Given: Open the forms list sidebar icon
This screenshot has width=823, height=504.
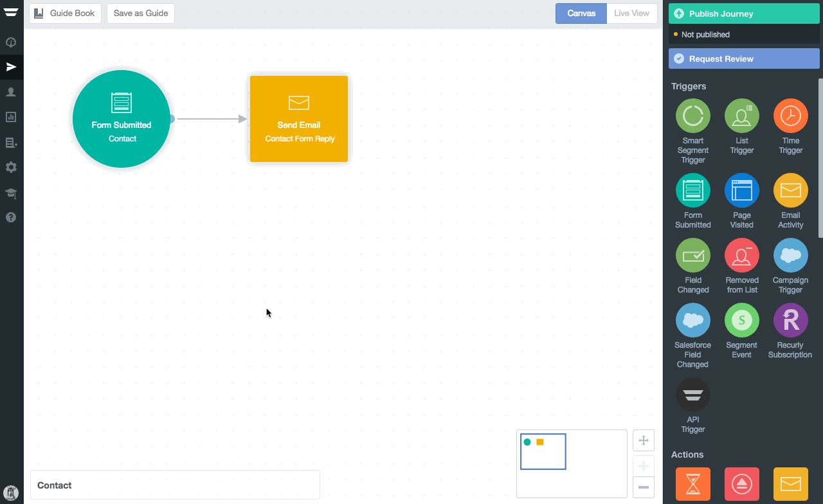Looking at the screenshot, I should (x=11, y=142).
